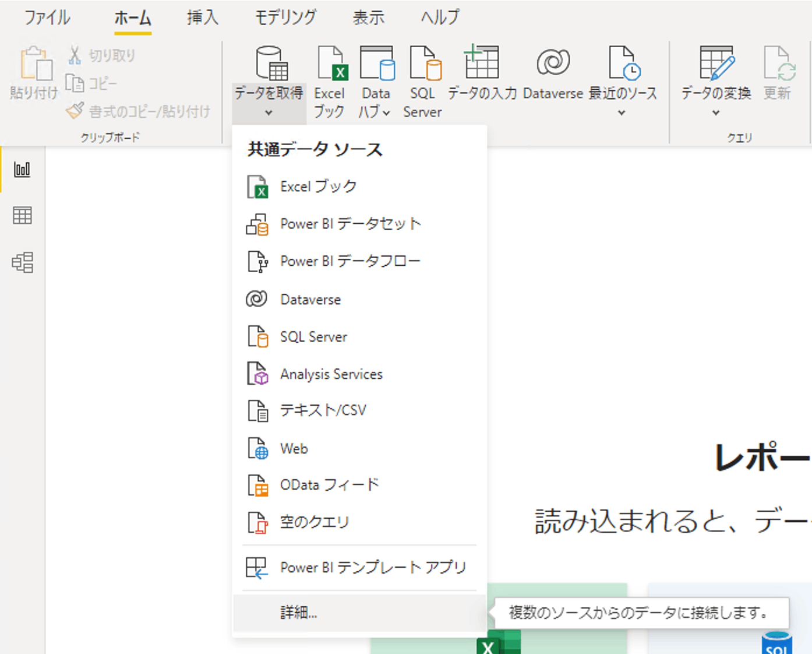Choose Excel ブック from the menu
The image size is (812, 654).
coord(359,187)
